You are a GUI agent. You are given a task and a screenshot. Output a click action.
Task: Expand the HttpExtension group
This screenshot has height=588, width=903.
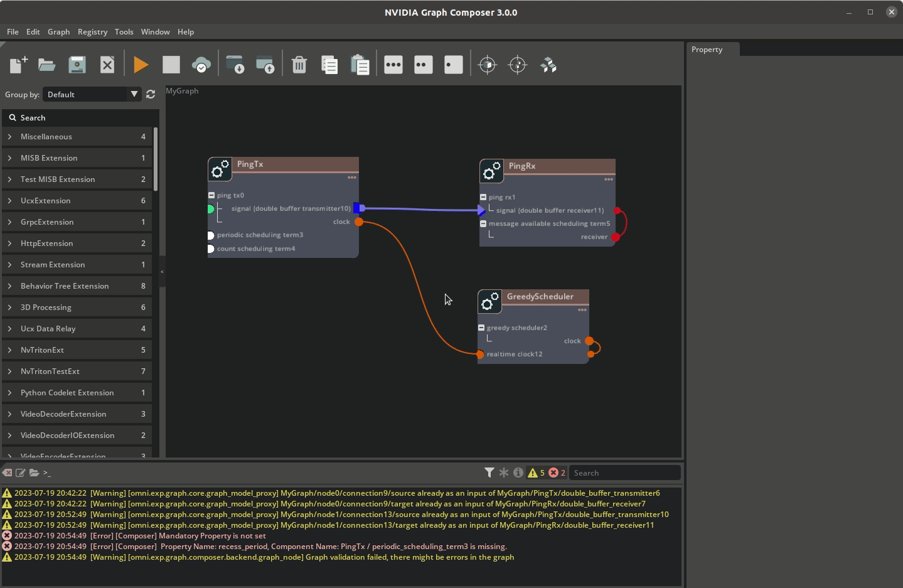point(78,243)
